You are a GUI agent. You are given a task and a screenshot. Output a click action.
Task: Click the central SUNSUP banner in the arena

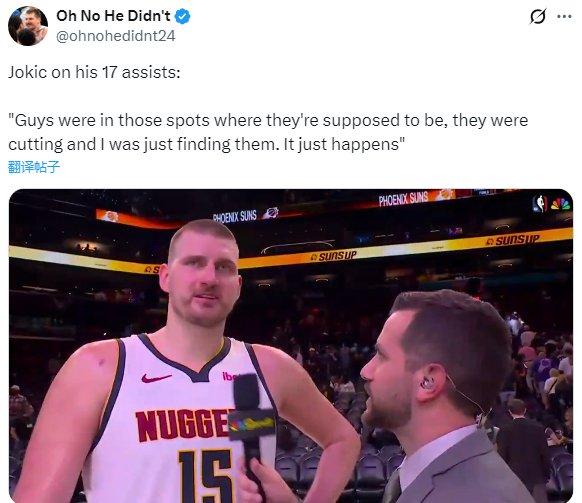pos(334,256)
